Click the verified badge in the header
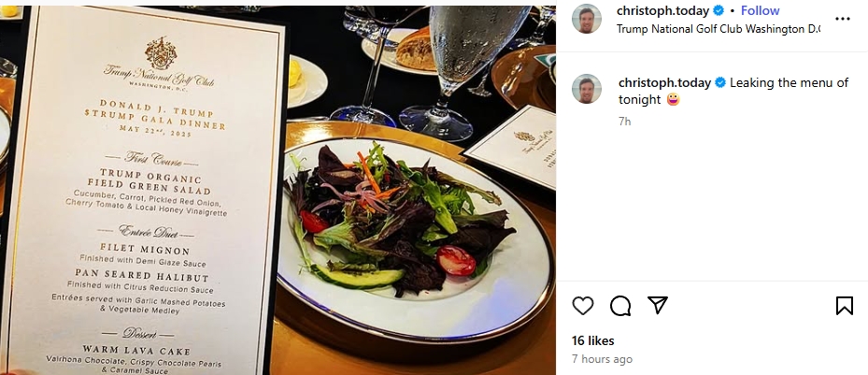 pos(719,10)
